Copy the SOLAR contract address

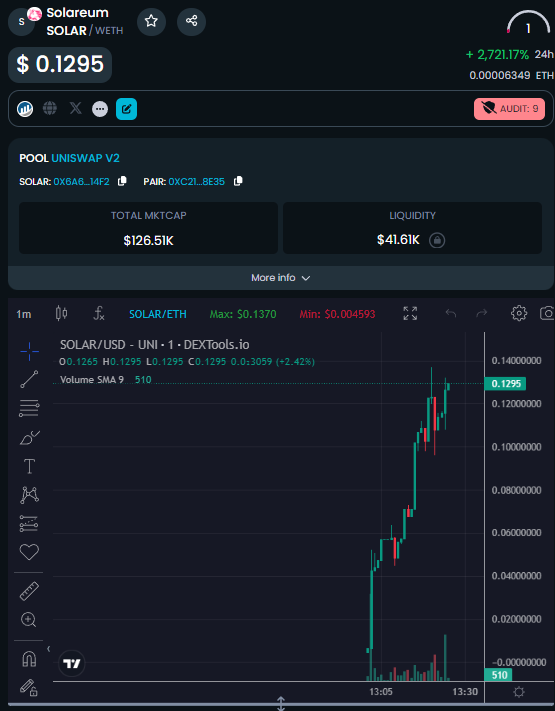coord(122,181)
